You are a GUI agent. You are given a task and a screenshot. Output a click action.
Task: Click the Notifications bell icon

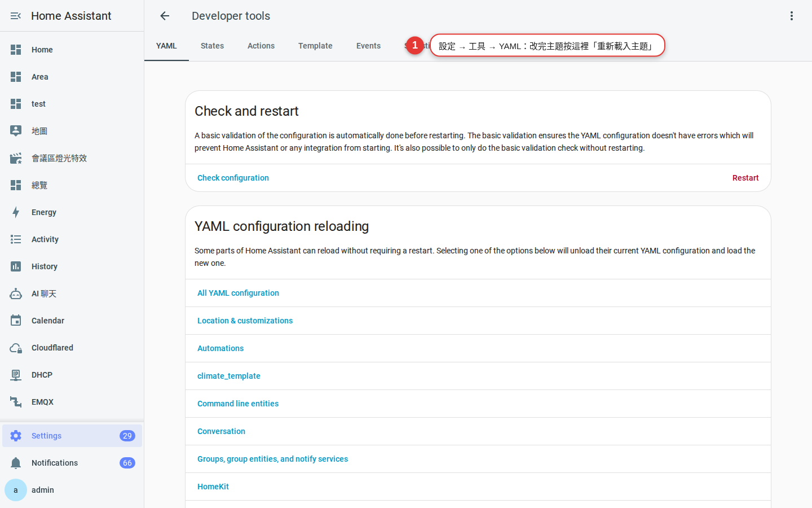[16, 463]
